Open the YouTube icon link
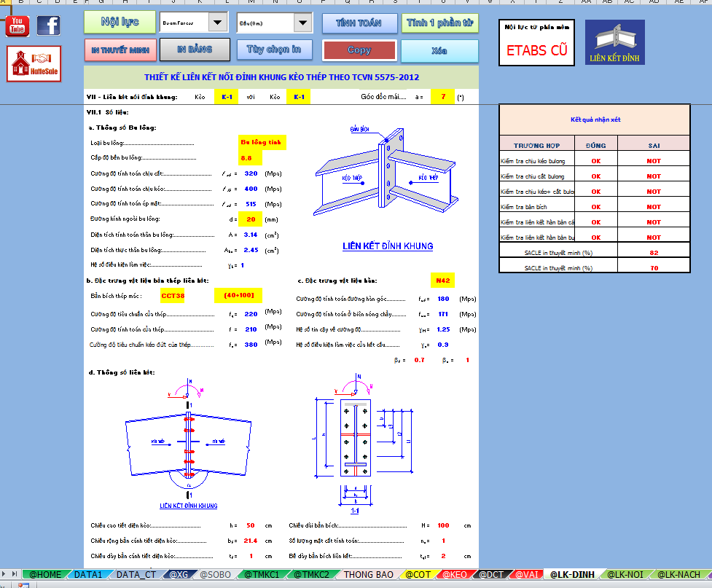 [17, 26]
